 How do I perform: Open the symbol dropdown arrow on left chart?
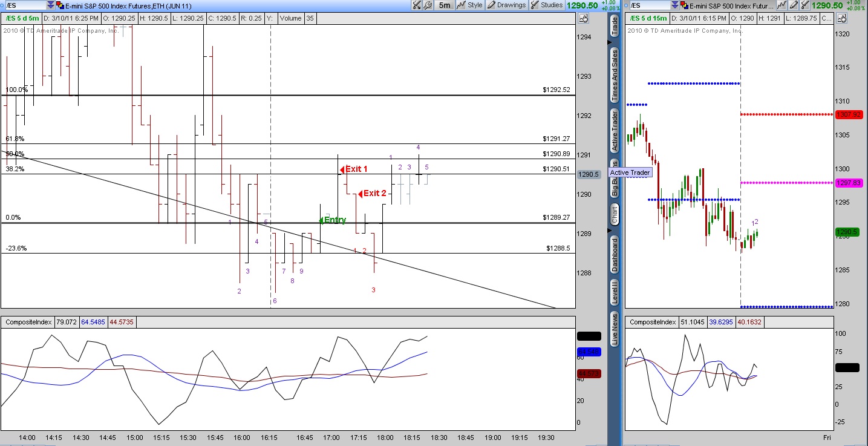(x=50, y=5)
